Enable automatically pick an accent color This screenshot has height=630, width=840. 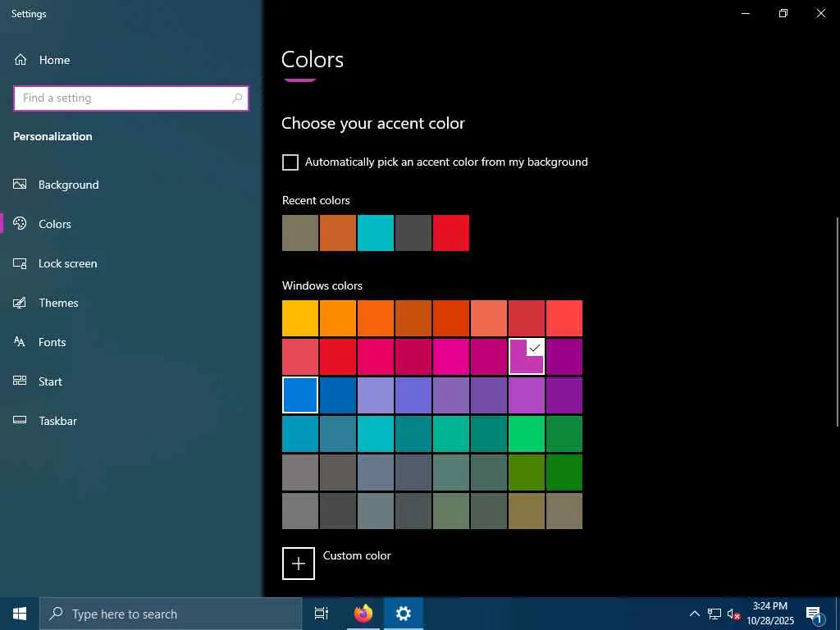(x=290, y=162)
